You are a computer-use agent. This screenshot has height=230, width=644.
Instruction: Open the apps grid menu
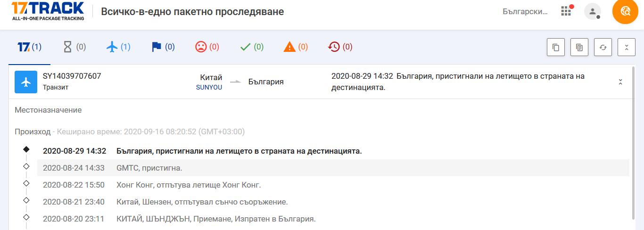click(x=566, y=11)
